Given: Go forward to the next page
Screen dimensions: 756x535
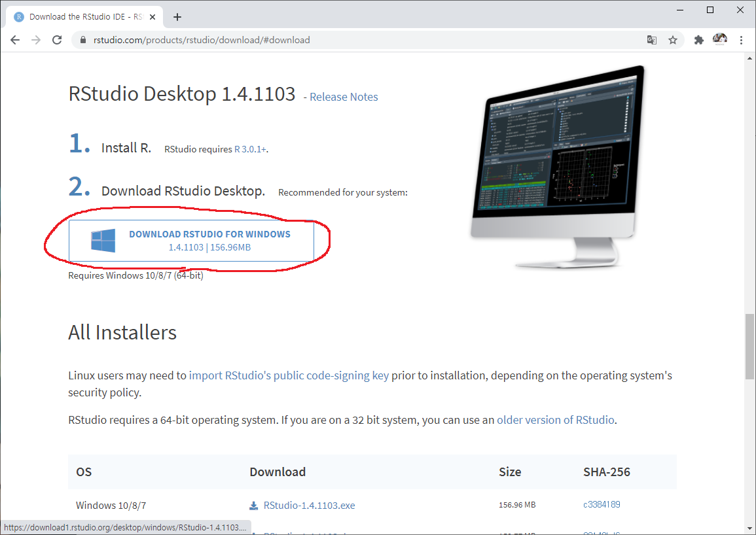Looking at the screenshot, I should pyautogui.click(x=36, y=40).
